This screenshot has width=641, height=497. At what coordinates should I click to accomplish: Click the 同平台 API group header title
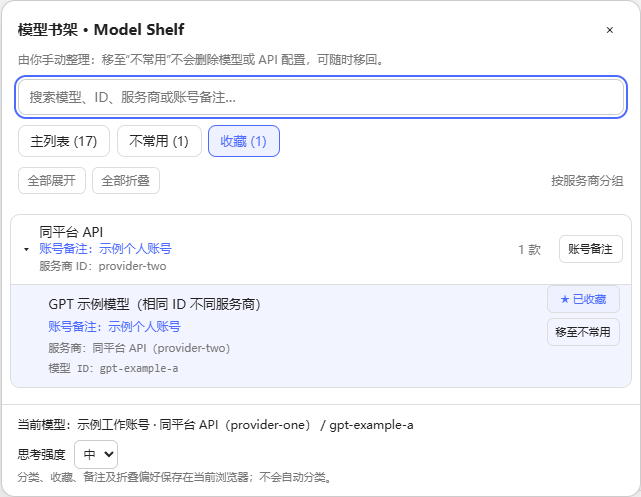pyautogui.click(x=71, y=232)
